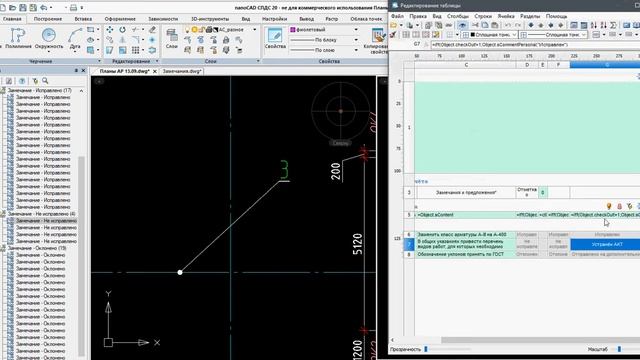
Task: Close the Планы АР 13.09.dwg tab
Action: (155, 71)
